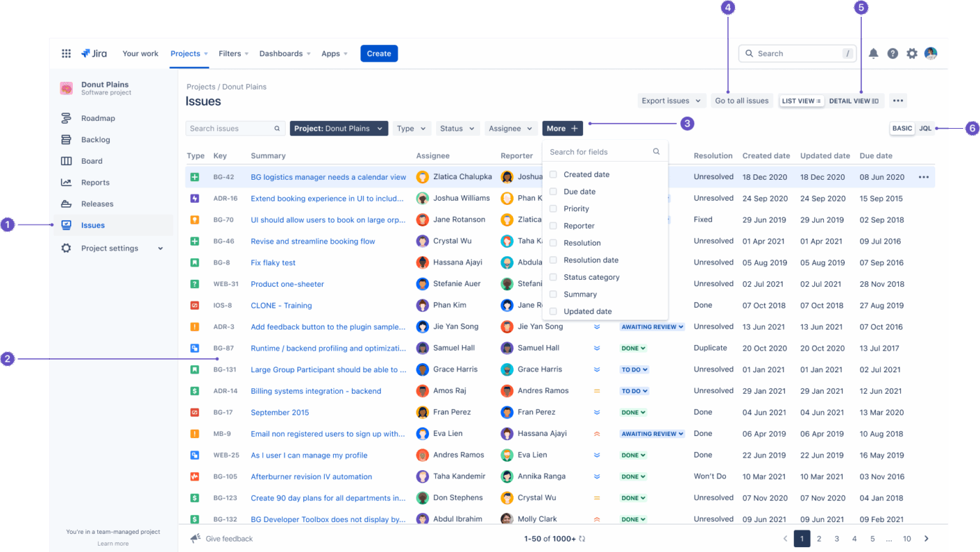
Task: Enable the Reporter field checkbox
Action: point(553,225)
